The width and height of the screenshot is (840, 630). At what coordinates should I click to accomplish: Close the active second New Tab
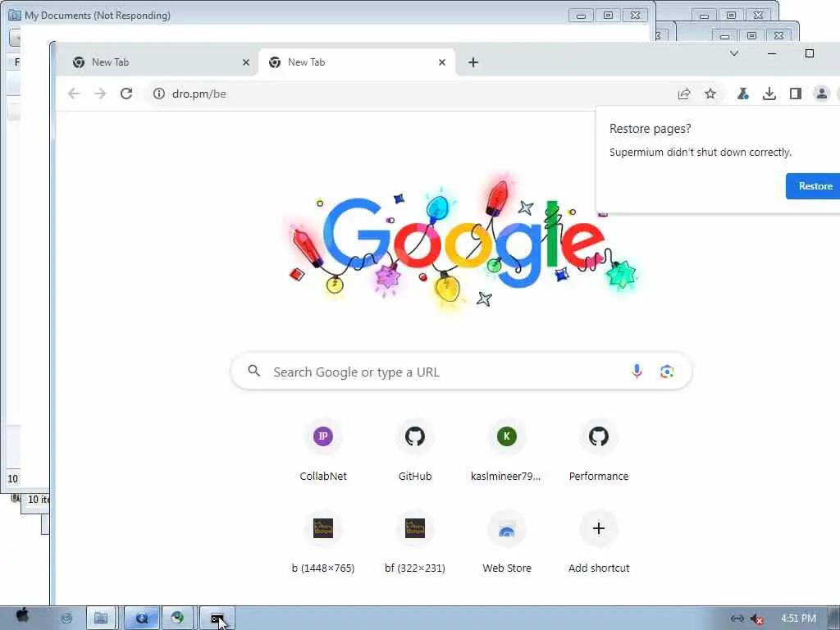point(442,62)
